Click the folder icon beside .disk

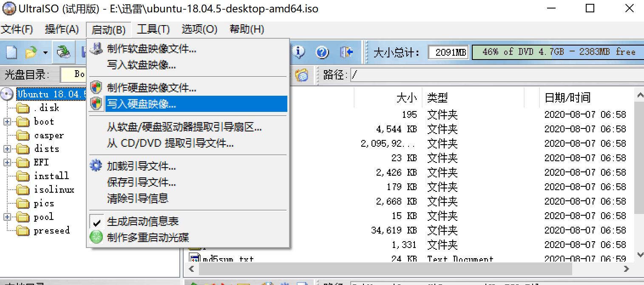[23, 108]
